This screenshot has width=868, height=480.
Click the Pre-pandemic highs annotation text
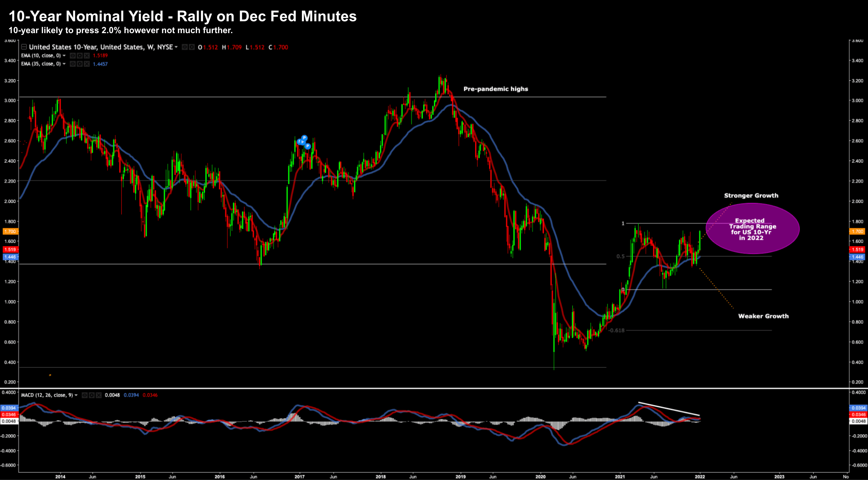pyautogui.click(x=496, y=89)
